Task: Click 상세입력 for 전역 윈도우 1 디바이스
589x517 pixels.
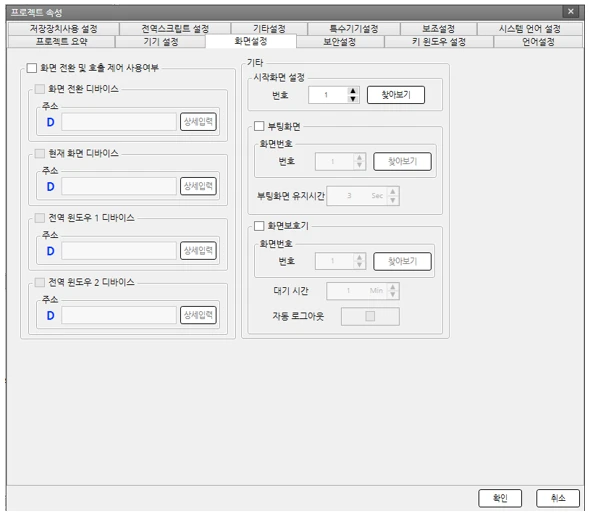Action: tap(198, 251)
